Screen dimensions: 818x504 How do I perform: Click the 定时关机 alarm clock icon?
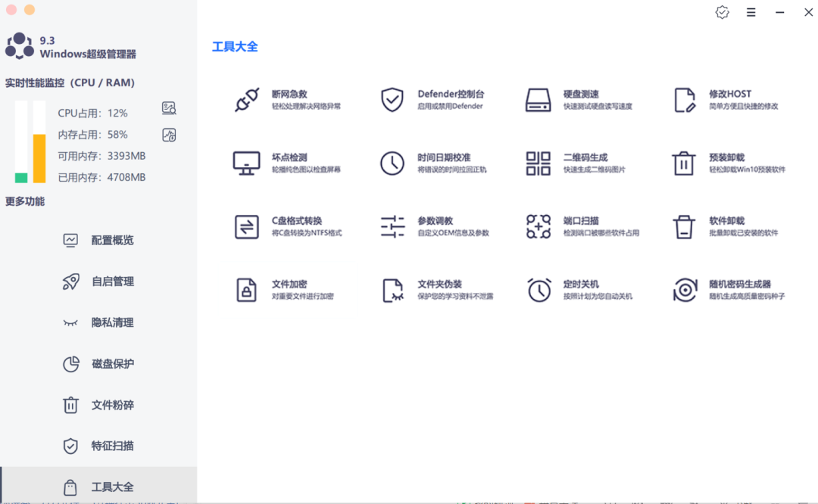pos(539,290)
